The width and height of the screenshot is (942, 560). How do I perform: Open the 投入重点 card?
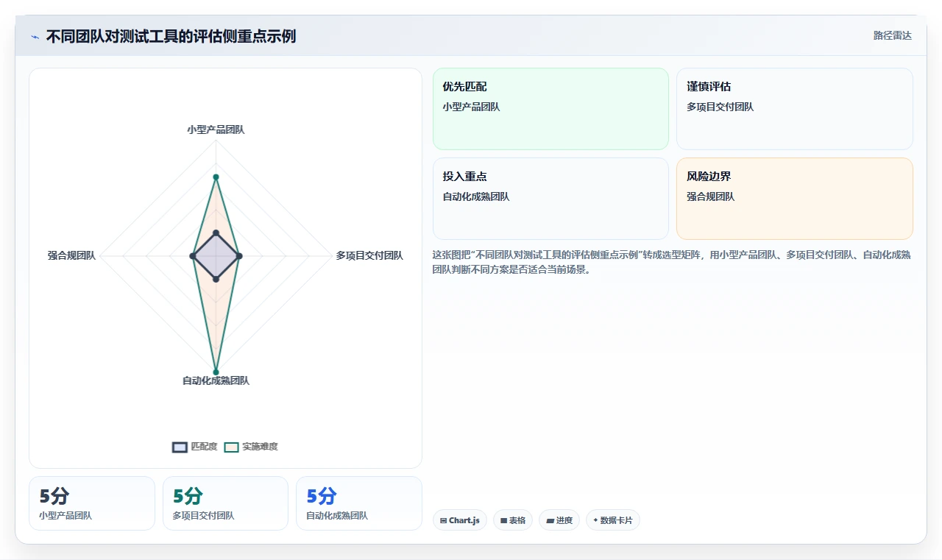pos(550,199)
